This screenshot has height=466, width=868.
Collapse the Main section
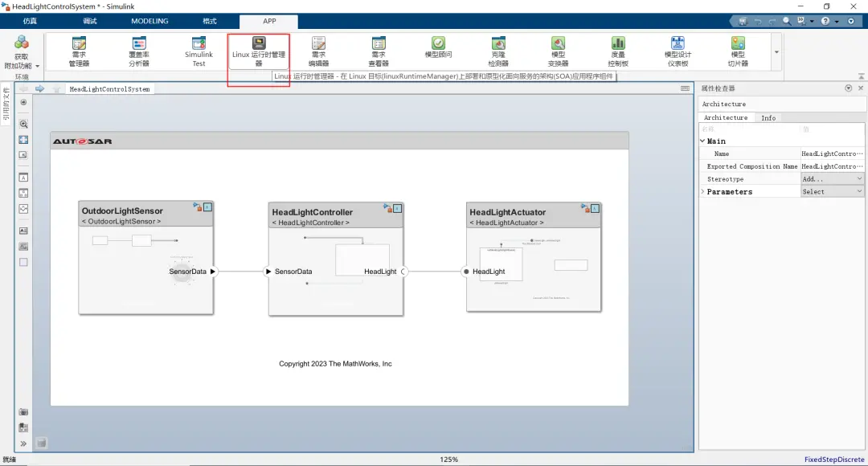point(702,141)
